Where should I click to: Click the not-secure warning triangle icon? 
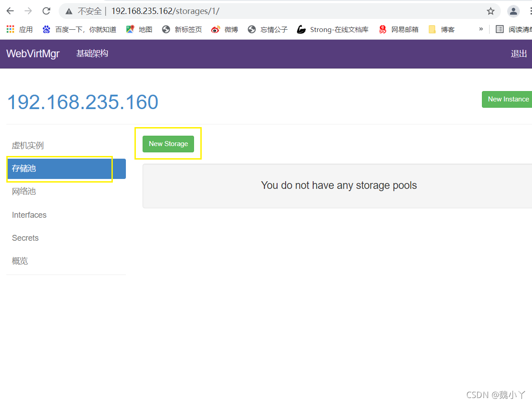(69, 12)
